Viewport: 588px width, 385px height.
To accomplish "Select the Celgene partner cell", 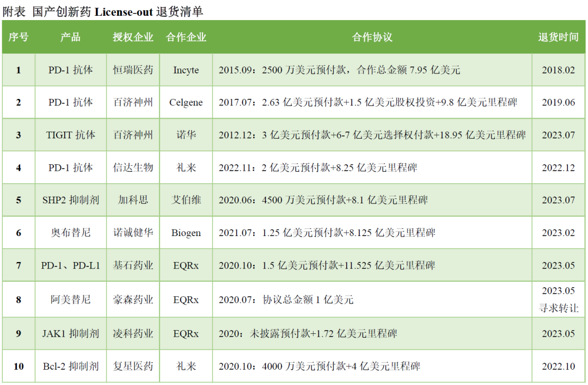I will tap(186, 103).
